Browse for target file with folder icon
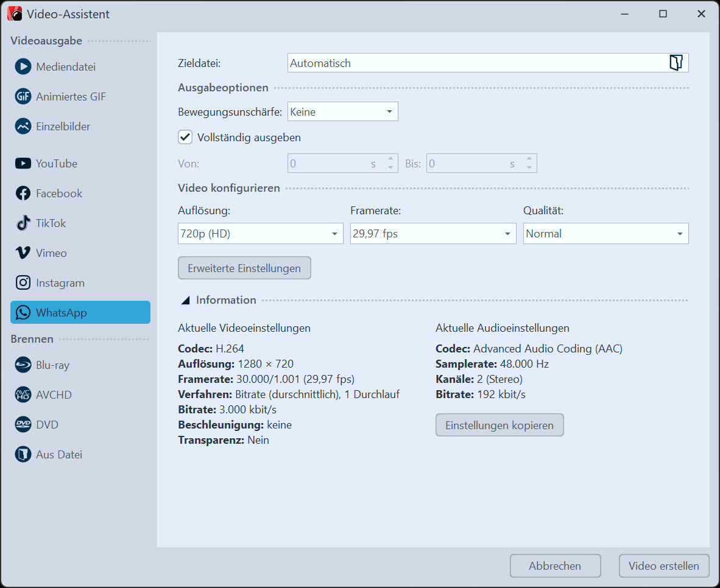This screenshot has width=720, height=588. 675,63
